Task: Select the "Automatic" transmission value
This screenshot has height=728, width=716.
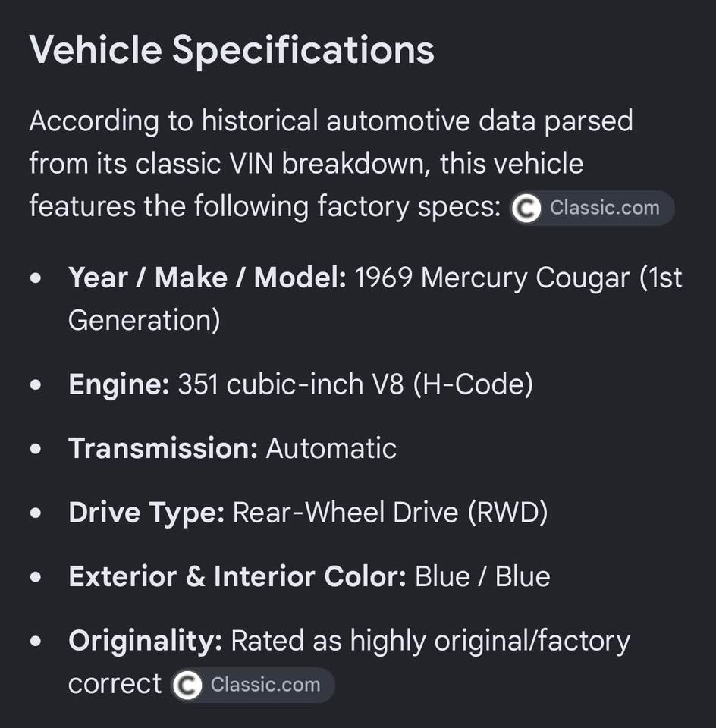Action: (331, 448)
